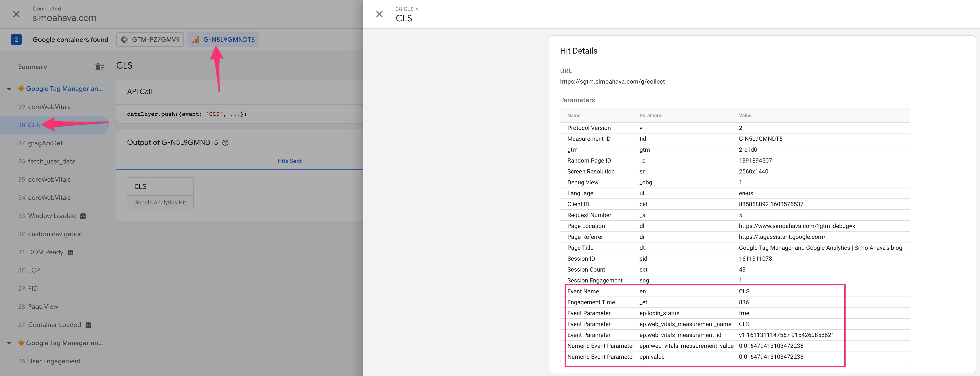This screenshot has width=980, height=376.
Task: Click the GTM diamond icon in chip
Action: 124,40
